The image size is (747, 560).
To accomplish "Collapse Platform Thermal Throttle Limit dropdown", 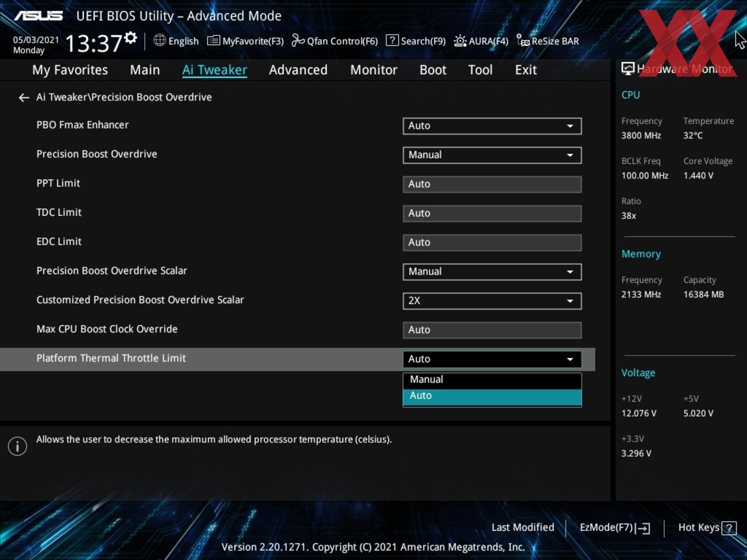I will (x=492, y=359).
